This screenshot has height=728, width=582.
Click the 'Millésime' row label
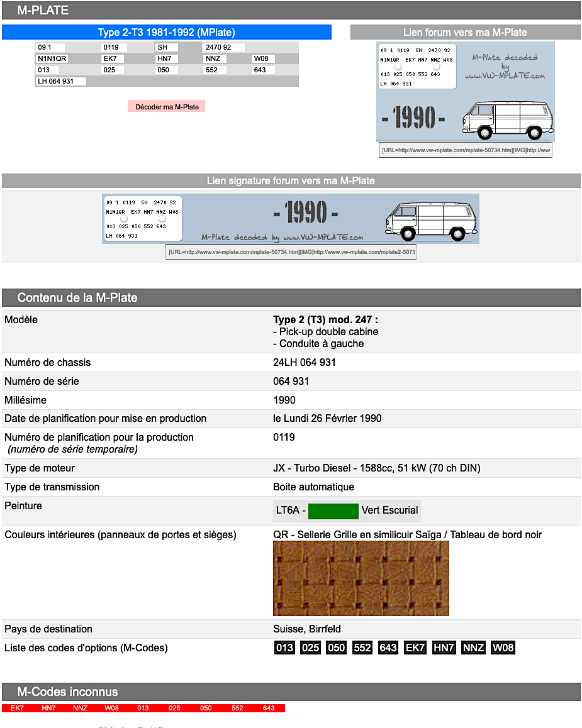(x=26, y=400)
